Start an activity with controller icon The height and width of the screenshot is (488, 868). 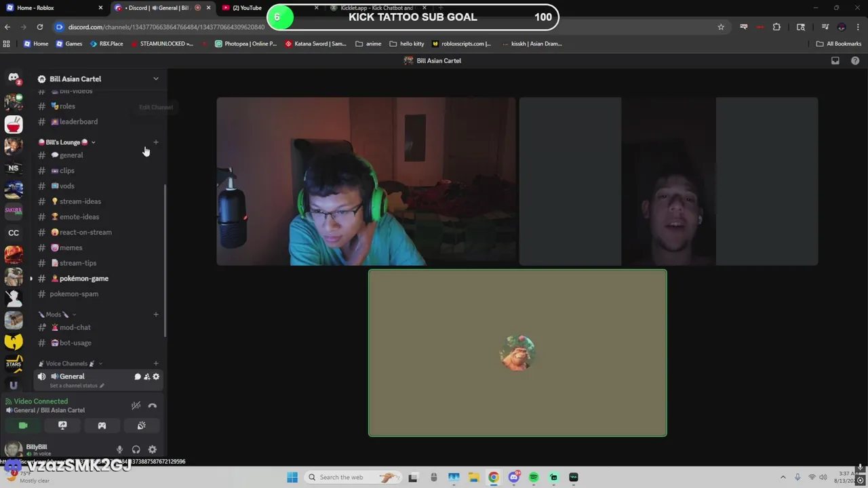102,426
